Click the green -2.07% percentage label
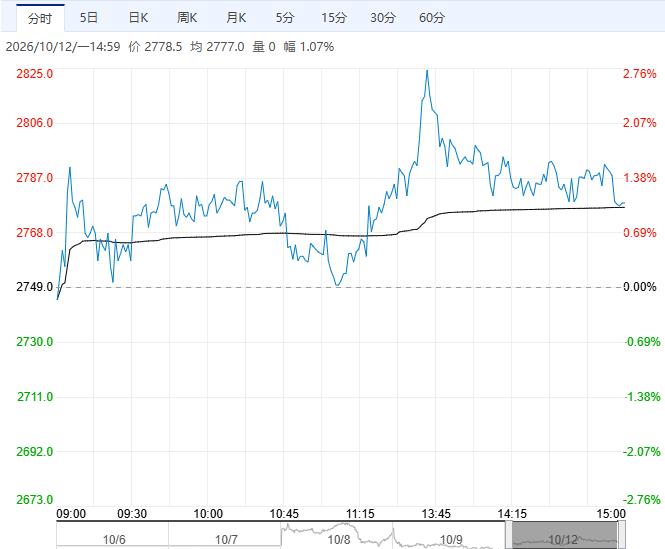The height and width of the screenshot is (549, 665). point(642,451)
